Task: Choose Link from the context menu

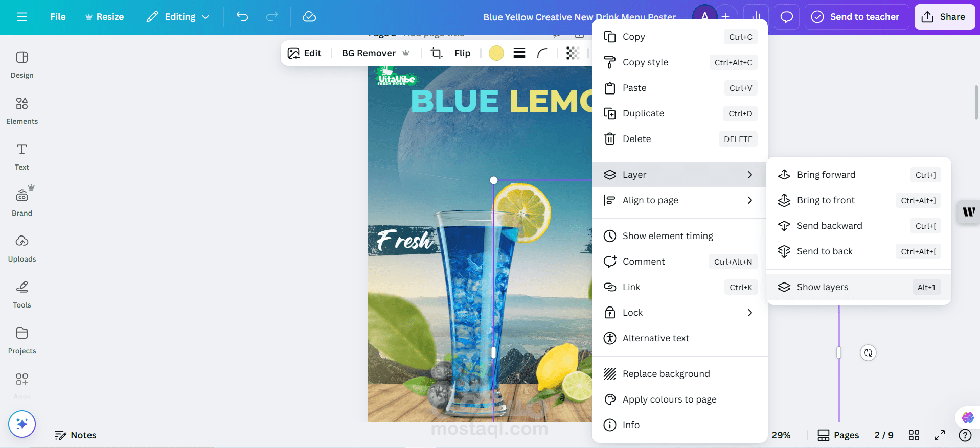Action: click(680, 287)
